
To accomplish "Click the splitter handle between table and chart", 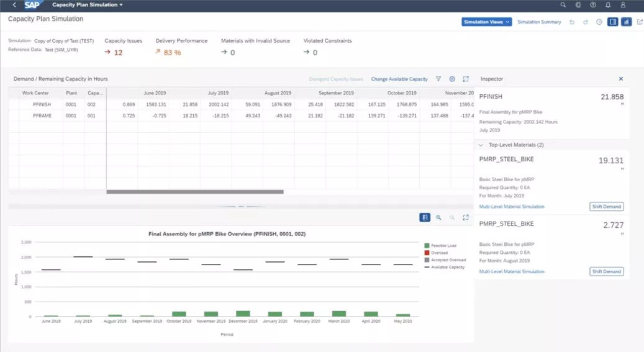I will (241, 207).
